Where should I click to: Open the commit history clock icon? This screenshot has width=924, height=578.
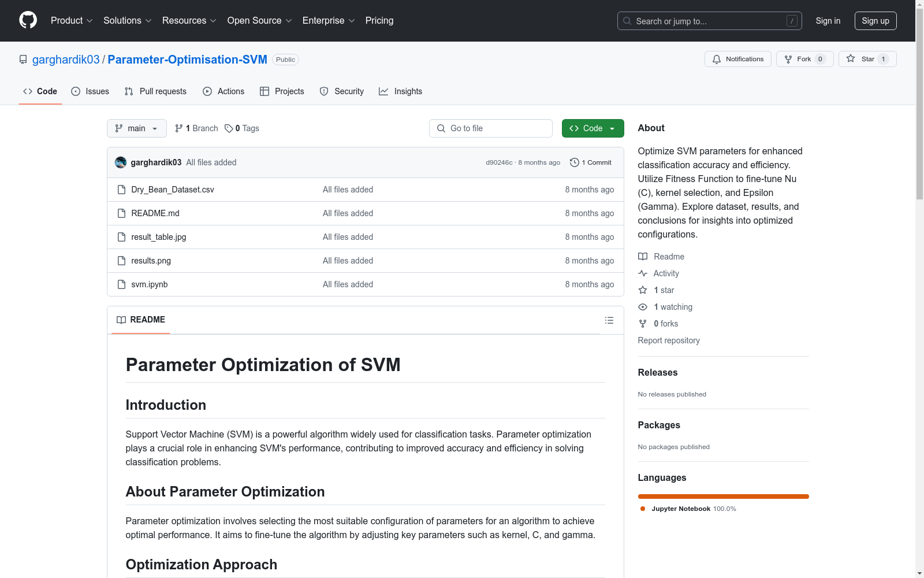click(x=574, y=162)
